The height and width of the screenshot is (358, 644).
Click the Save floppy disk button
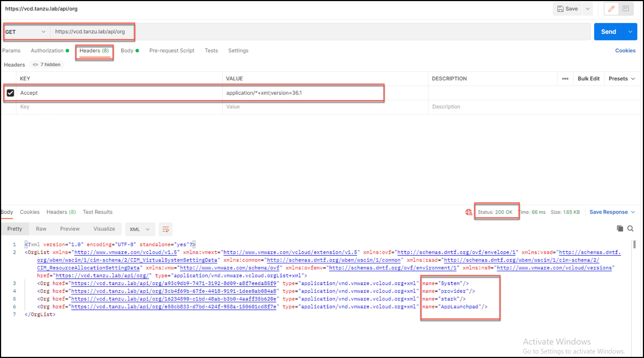pos(567,9)
